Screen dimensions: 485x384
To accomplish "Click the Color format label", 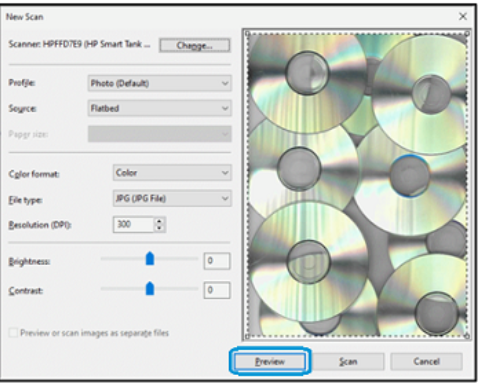I will tap(34, 174).
